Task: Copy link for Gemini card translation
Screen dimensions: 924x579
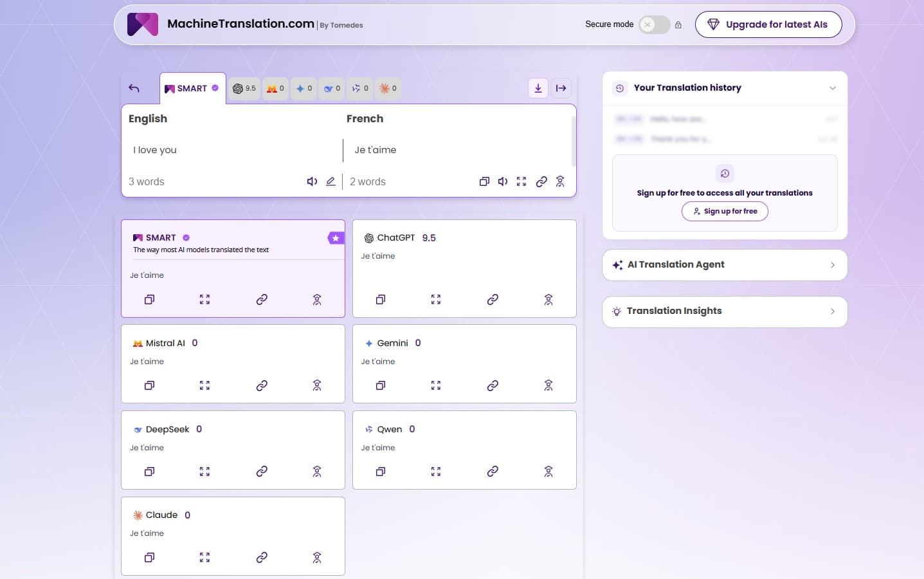Action: tap(493, 385)
